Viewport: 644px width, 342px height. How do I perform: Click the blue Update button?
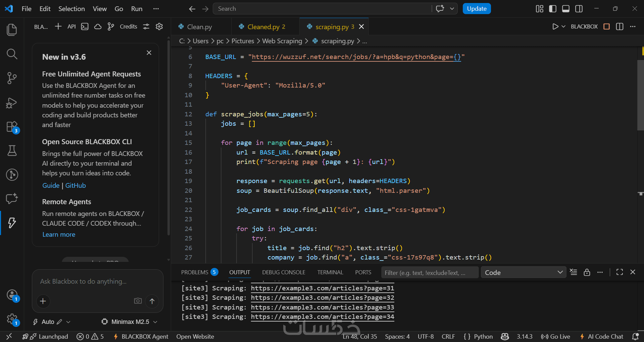(x=476, y=9)
